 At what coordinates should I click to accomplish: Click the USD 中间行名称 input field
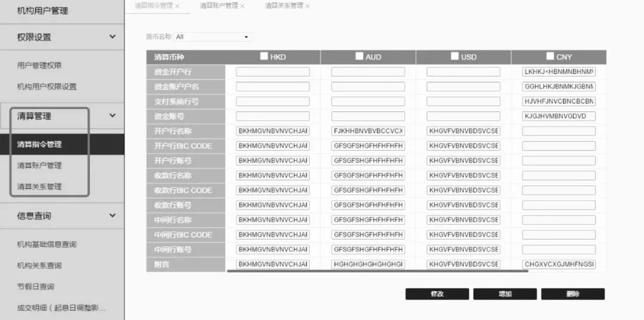tap(463, 220)
